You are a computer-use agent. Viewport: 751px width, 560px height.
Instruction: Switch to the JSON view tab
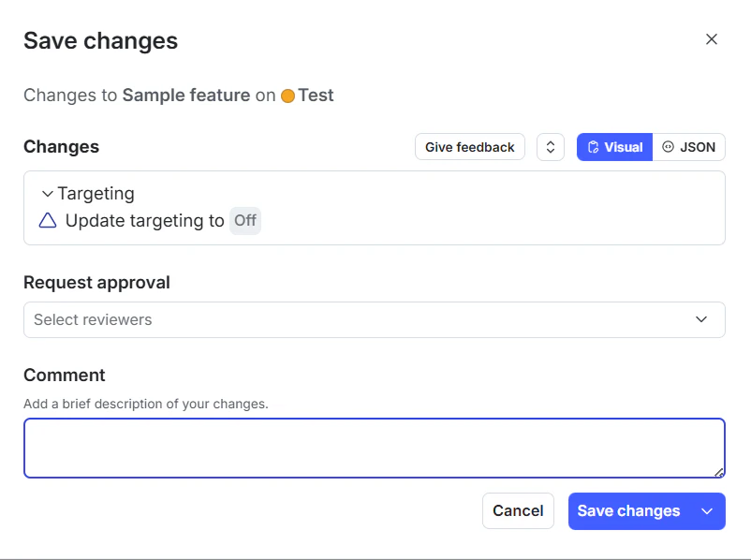pyautogui.click(x=688, y=147)
